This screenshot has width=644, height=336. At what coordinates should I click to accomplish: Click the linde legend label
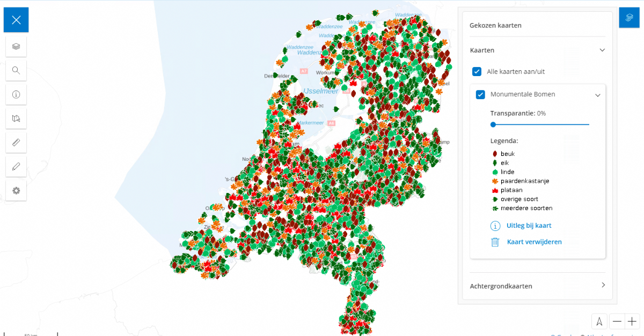tap(508, 172)
